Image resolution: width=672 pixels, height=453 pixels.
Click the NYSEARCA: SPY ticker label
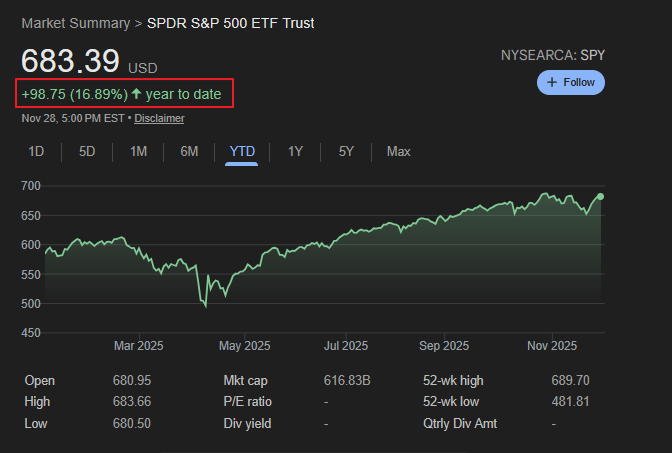pos(553,55)
